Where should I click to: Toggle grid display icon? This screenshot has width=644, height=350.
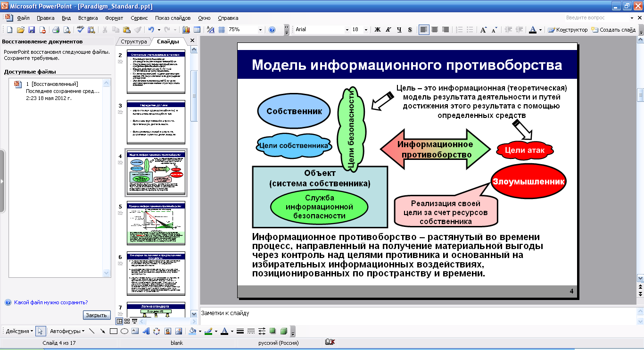(x=221, y=30)
